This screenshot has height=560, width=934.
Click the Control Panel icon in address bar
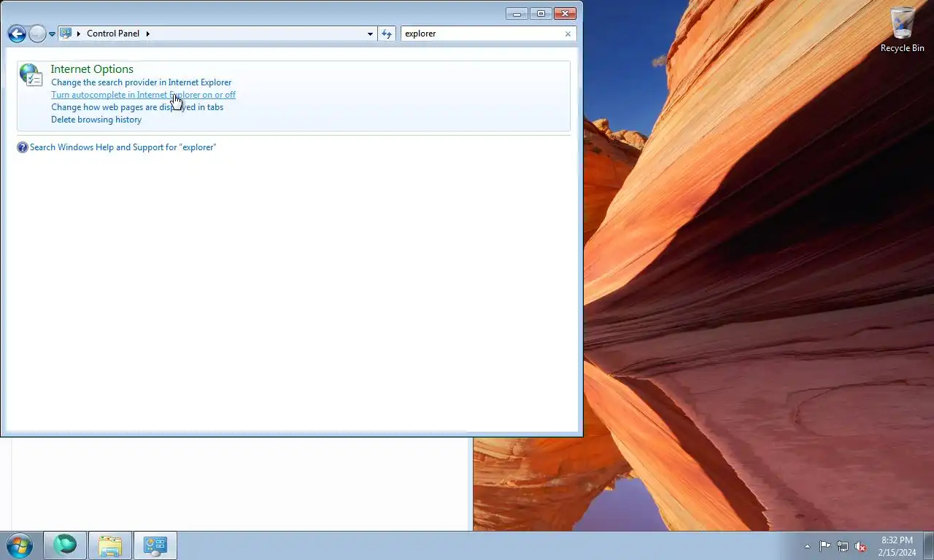pos(66,34)
